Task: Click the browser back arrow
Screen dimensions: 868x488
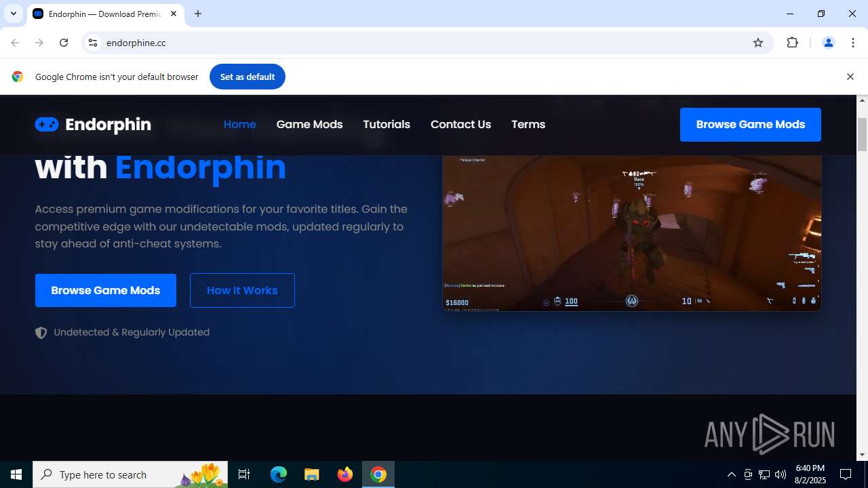Action: tap(15, 43)
